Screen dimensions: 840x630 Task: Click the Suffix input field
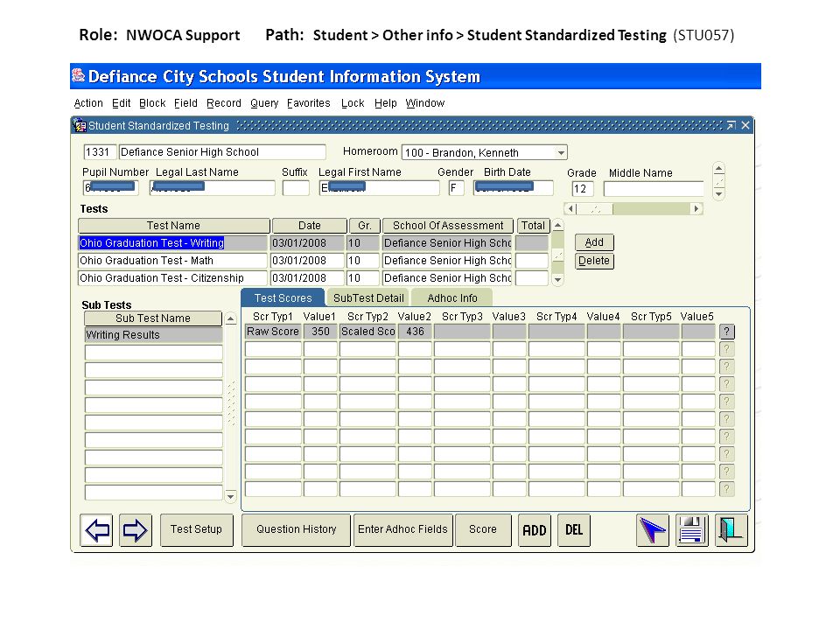click(296, 188)
